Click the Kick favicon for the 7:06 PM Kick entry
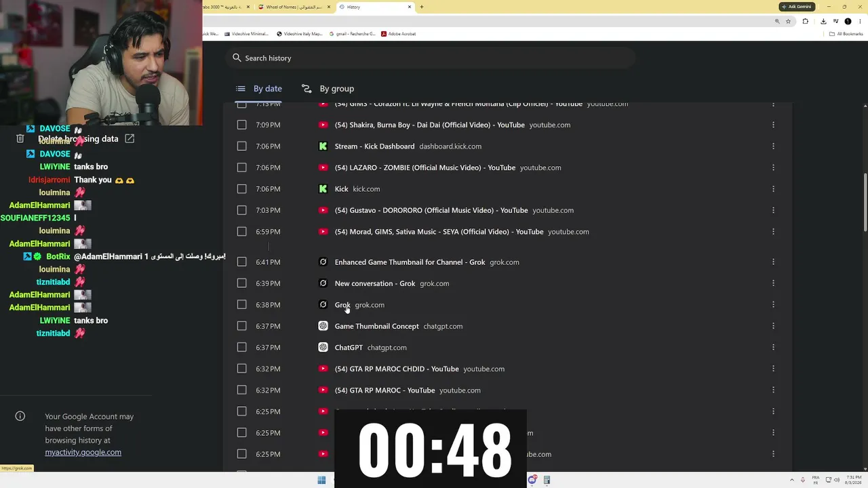Viewport: 868px width, 488px height. [x=323, y=188]
